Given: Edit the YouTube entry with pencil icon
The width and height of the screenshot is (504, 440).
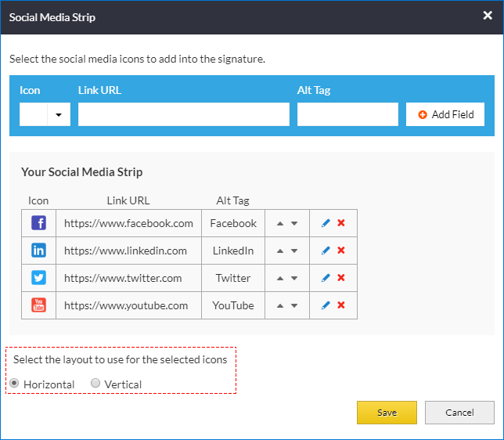Looking at the screenshot, I should [x=326, y=305].
